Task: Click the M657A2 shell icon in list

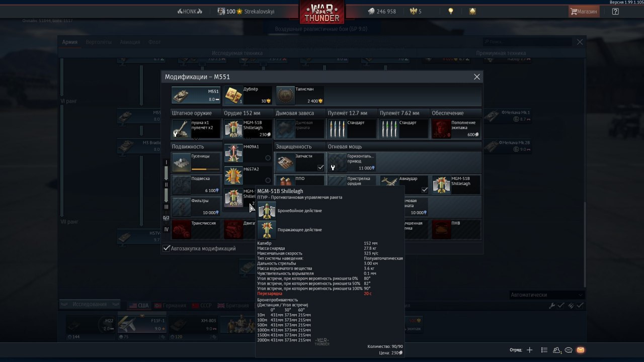Action: click(233, 175)
